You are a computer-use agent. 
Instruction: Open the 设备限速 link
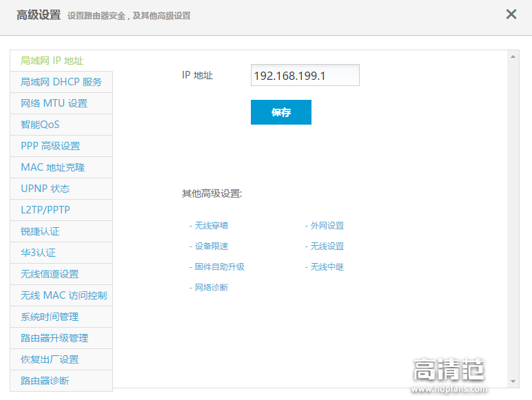pyautogui.click(x=212, y=246)
